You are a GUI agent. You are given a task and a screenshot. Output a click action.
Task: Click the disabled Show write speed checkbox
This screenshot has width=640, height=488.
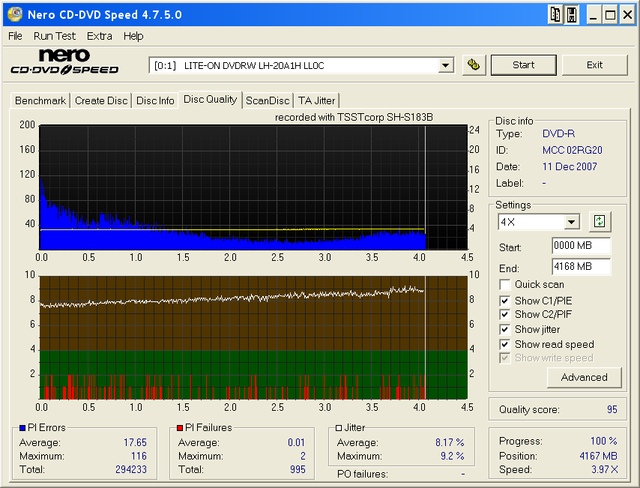coord(505,358)
